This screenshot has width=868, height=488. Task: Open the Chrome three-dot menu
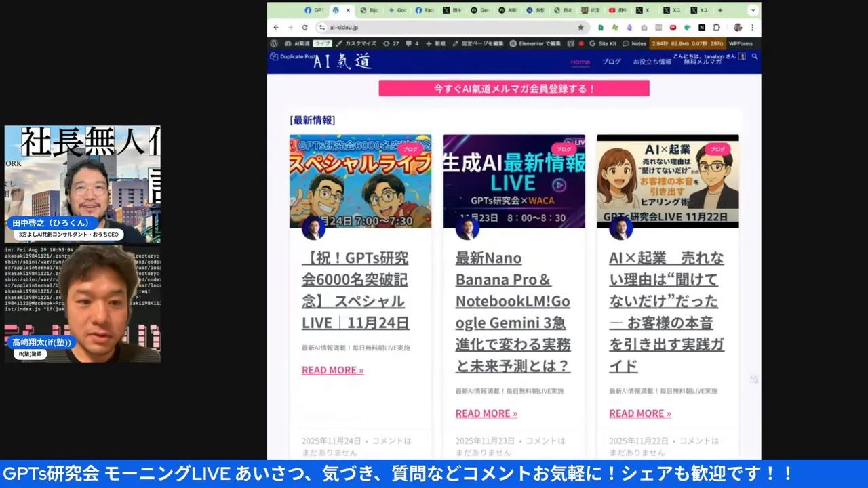(x=753, y=27)
